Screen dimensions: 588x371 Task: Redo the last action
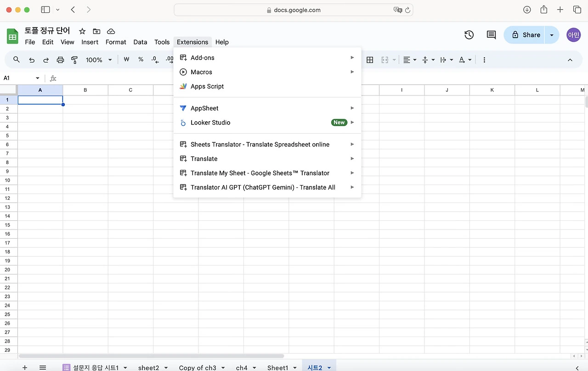(46, 60)
